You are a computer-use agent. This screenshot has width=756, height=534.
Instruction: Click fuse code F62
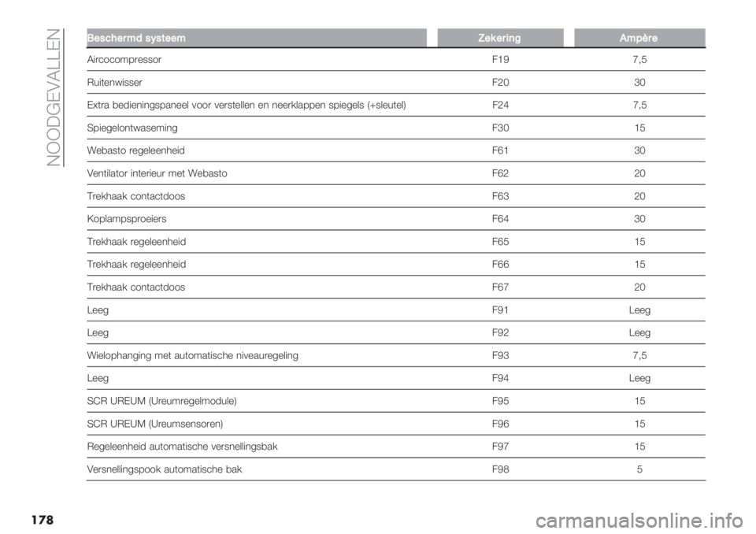click(x=501, y=173)
